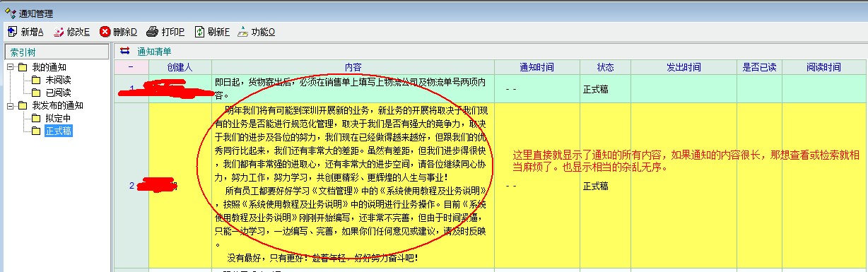This screenshot has height=272, width=868.
Task: Switch to the 索引树 tab
Action: [24, 52]
